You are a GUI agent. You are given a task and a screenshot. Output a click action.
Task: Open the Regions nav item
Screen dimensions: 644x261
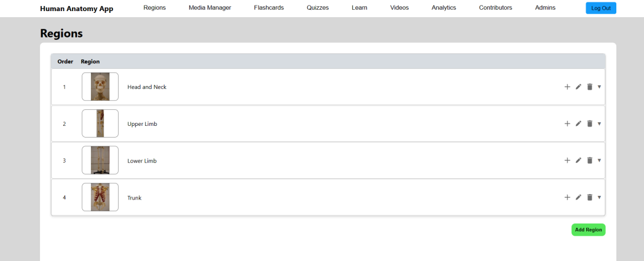(154, 8)
